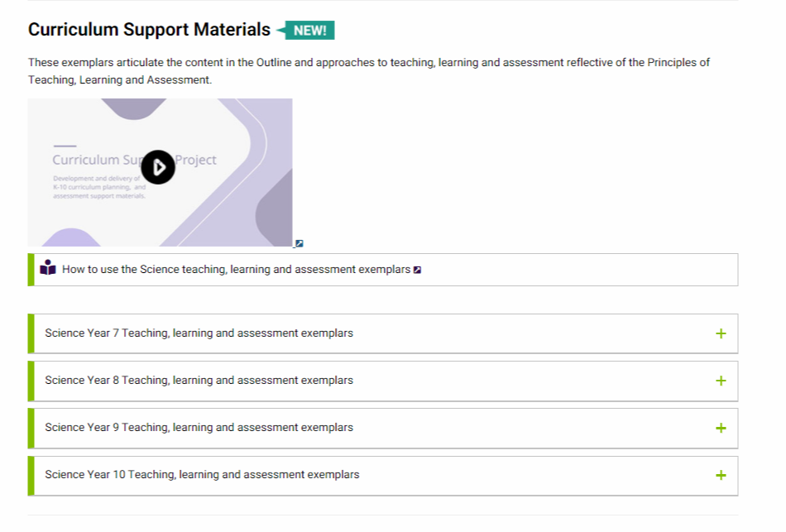Click Science Year 9 Teaching exemplars title
Image resolution: width=786 pixels, height=532 pixels.
[199, 428]
